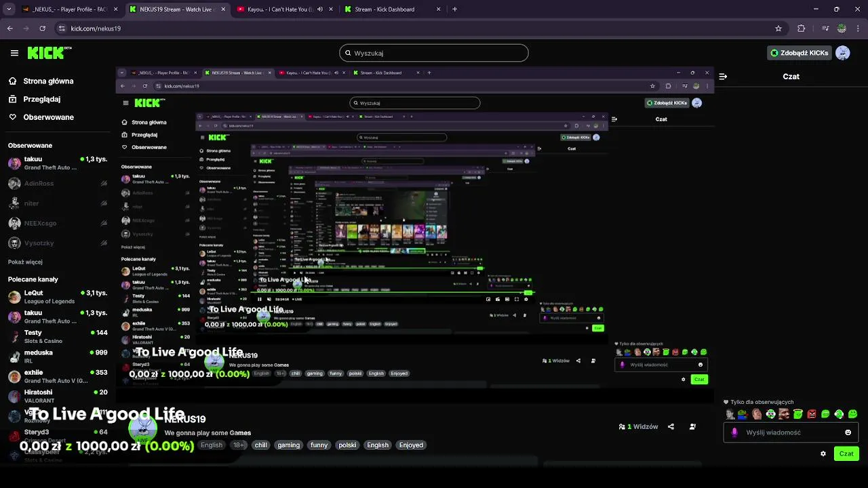Open NEEXcsgo followed channel
Screen dimensions: 868x488
pyautogui.click(x=58, y=223)
